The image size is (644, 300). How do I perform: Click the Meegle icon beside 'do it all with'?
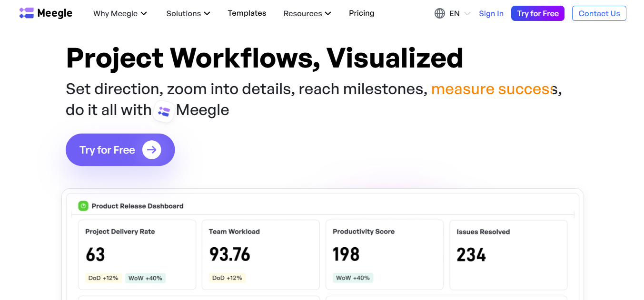coord(164,111)
